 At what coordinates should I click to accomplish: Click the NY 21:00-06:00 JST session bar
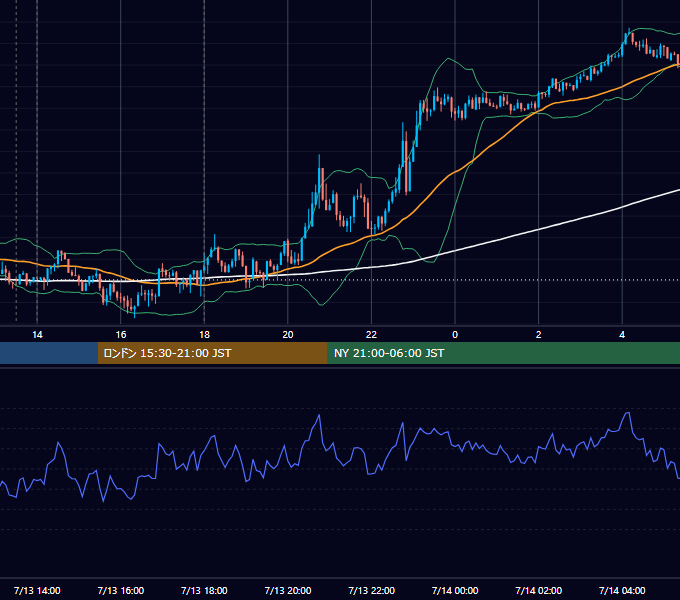[503, 353]
